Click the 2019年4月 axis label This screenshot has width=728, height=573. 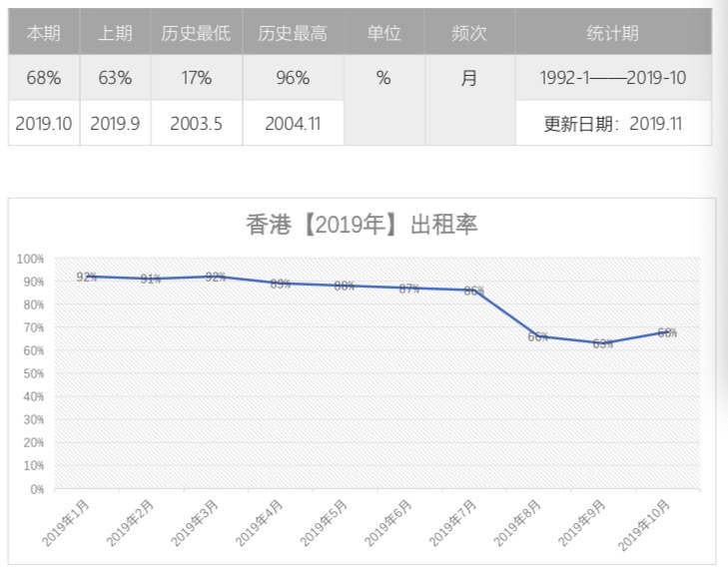[259, 523]
